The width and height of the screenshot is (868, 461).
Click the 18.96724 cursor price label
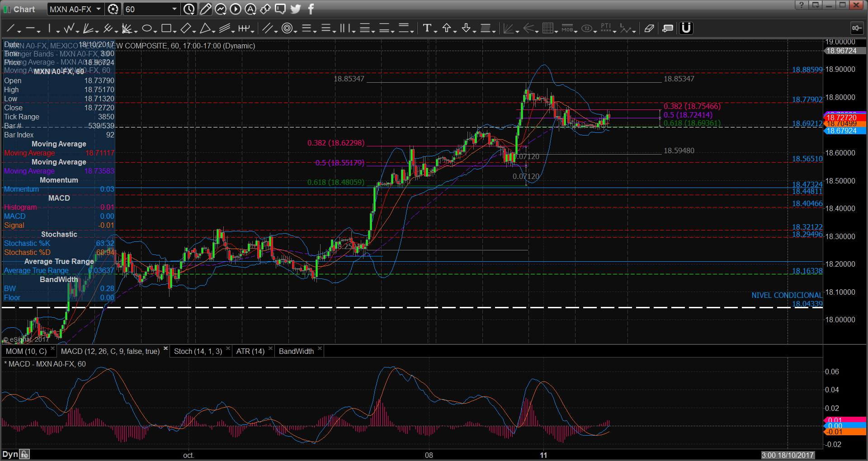[845, 51]
